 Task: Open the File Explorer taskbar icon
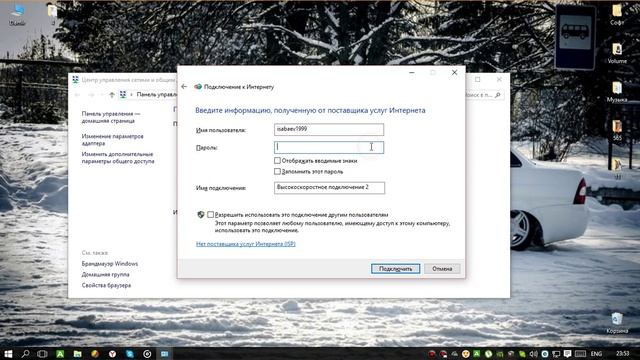pyautogui.click(x=78, y=353)
